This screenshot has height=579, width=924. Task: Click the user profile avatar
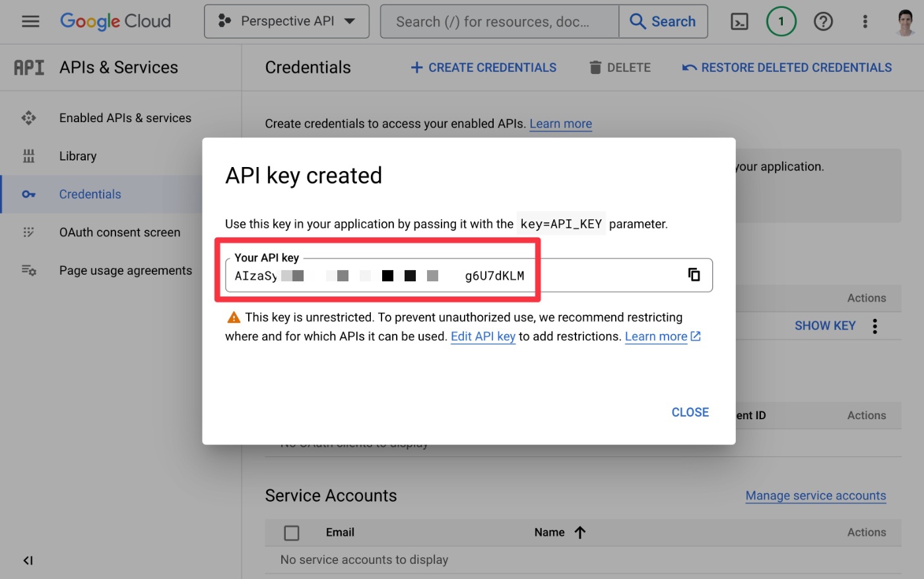906,22
